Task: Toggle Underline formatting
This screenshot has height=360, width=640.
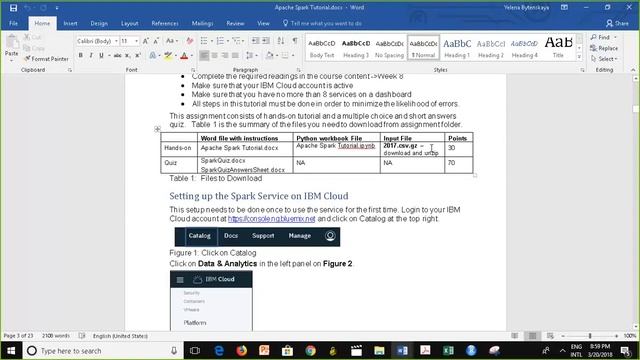Action: tap(101, 56)
